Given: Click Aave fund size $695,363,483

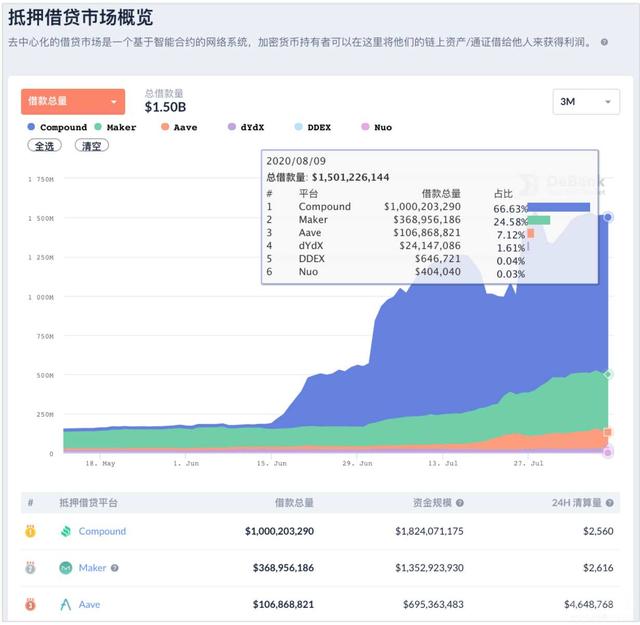Looking at the screenshot, I should [x=433, y=605].
